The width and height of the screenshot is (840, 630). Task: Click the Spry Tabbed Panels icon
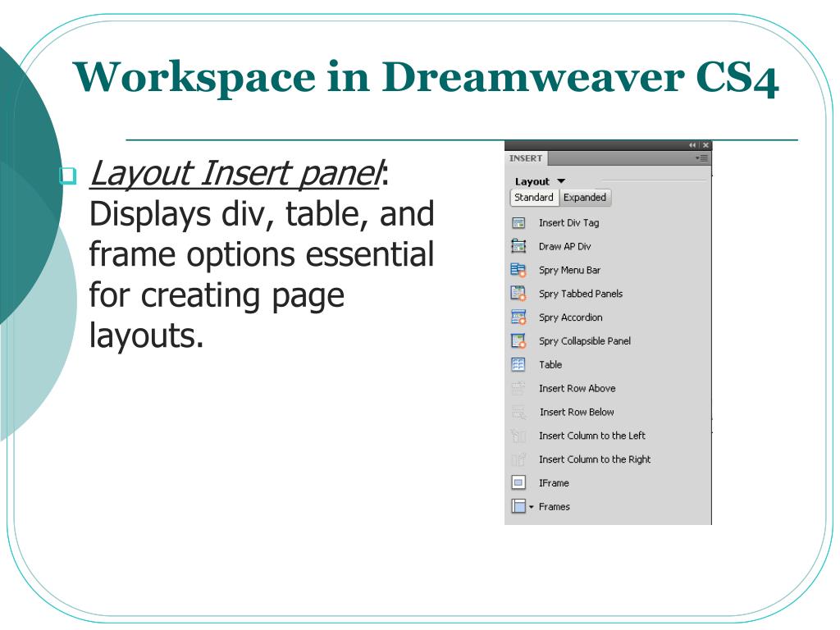tap(518, 294)
